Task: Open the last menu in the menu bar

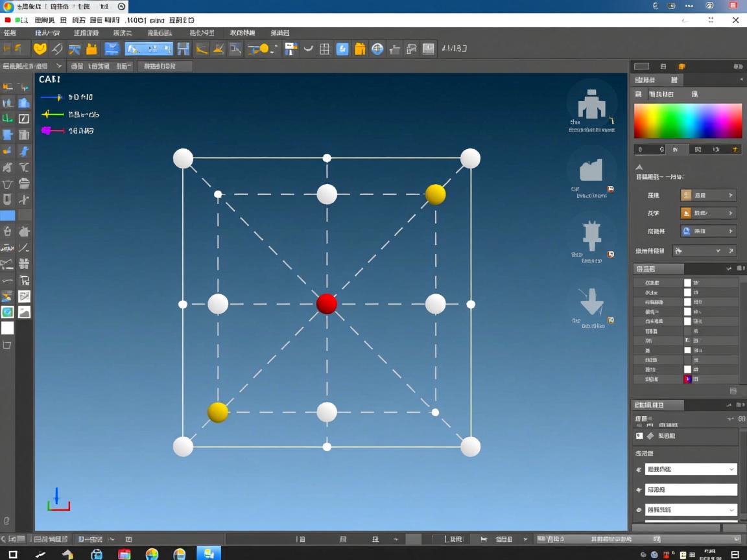Action: click(280, 32)
